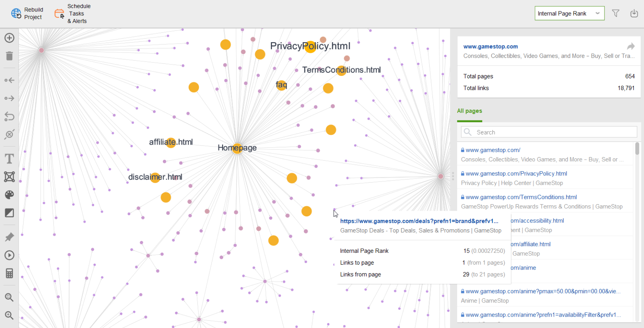Open the anime?pmax=50.00 list link
This screenshot has width=644, height=328.
pyautogui.click(x=543, y=291)
